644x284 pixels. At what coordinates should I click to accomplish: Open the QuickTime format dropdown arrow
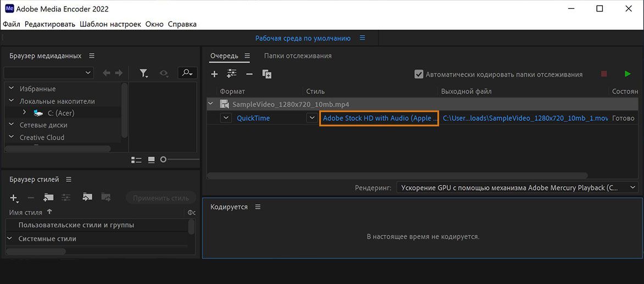[226, 118]
